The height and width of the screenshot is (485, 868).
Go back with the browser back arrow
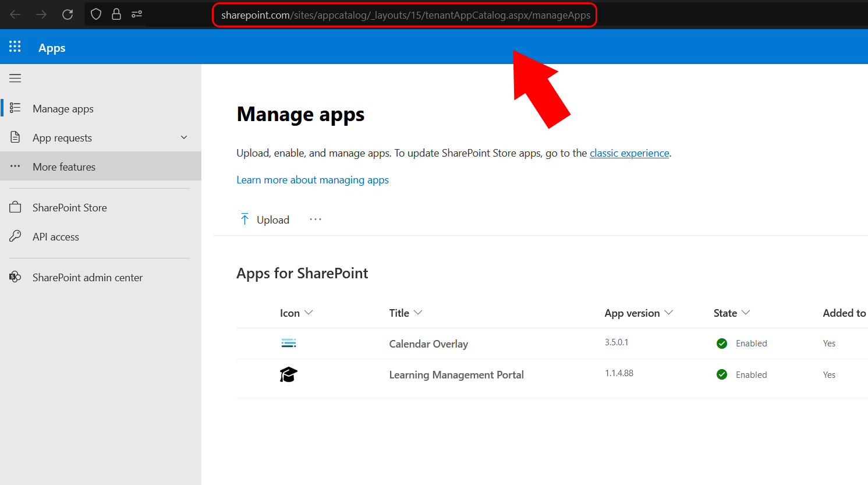(15, 15)
